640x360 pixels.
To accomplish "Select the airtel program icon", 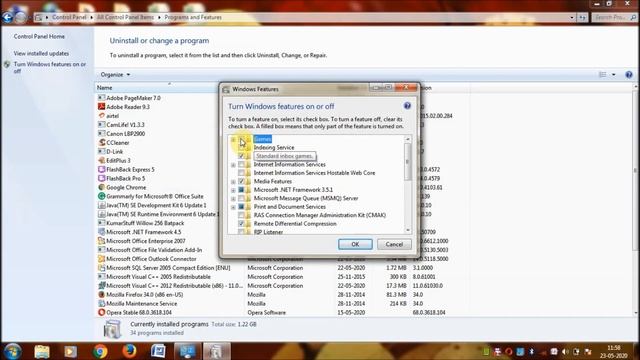I will pyautogui.click(x=101, y=116).
